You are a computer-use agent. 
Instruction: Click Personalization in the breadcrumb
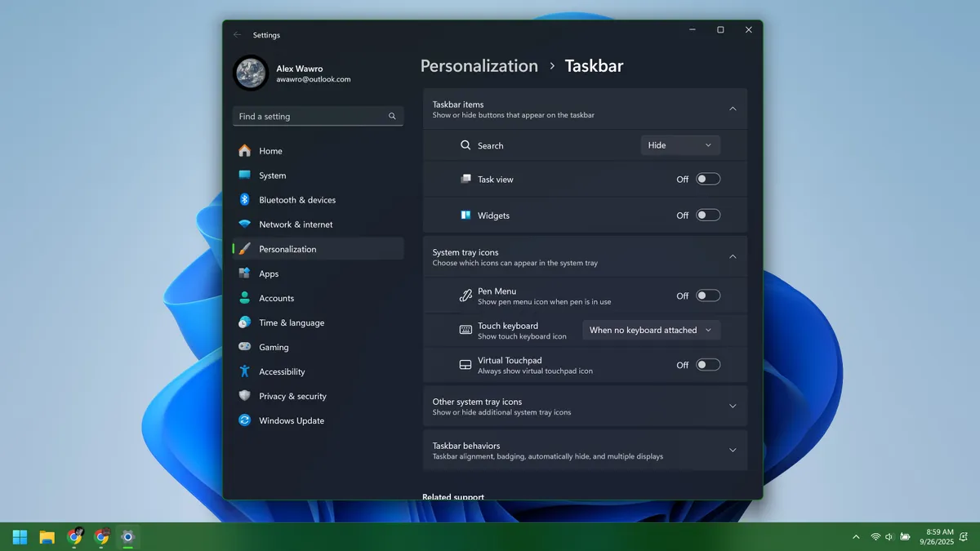point(479,66)
